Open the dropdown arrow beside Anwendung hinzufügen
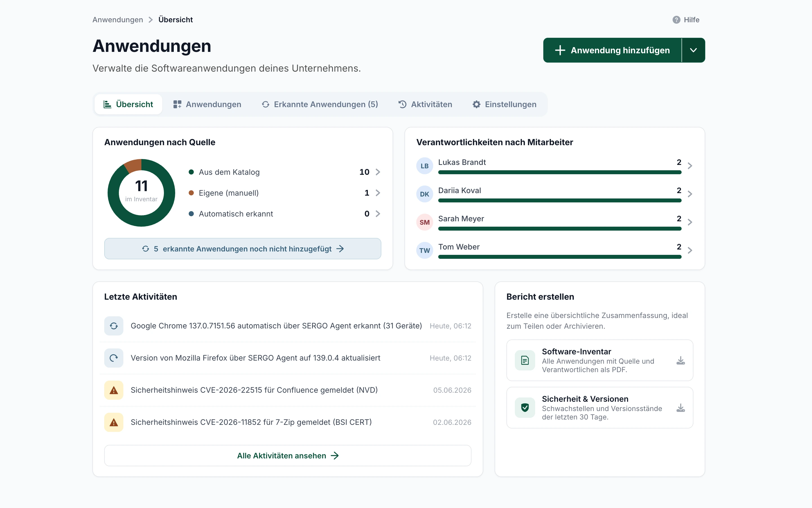This screenshot has width=812, height=508. coord(693,50)
